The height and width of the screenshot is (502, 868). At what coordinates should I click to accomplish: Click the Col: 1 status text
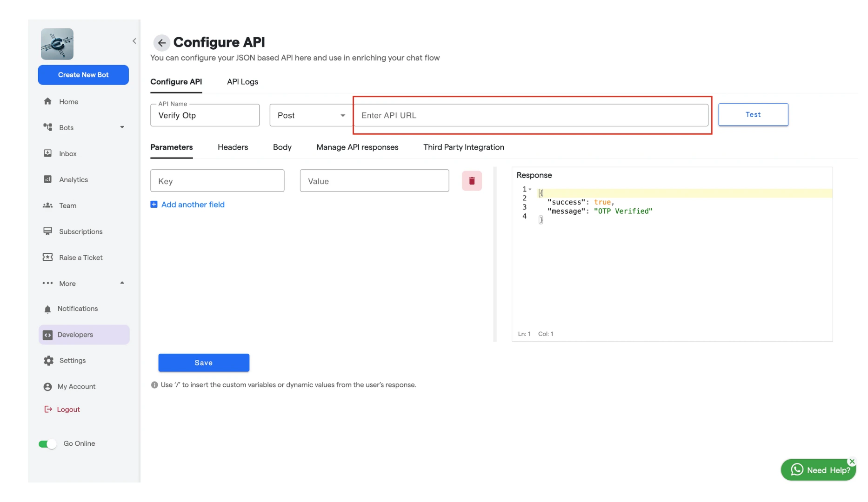[x=546, y=334]
